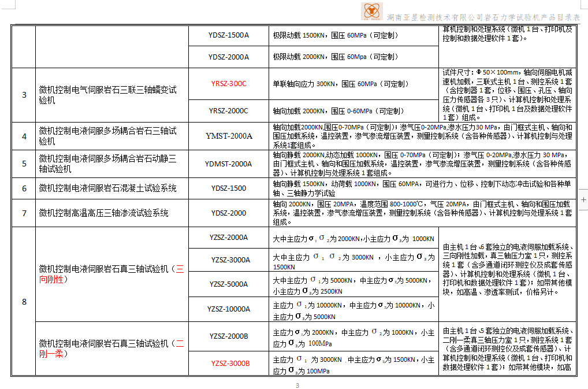588x389 pixels.
Task: Click 微机控制高温高压三轴渗流试验系统 product name
Action: point(103,213)
